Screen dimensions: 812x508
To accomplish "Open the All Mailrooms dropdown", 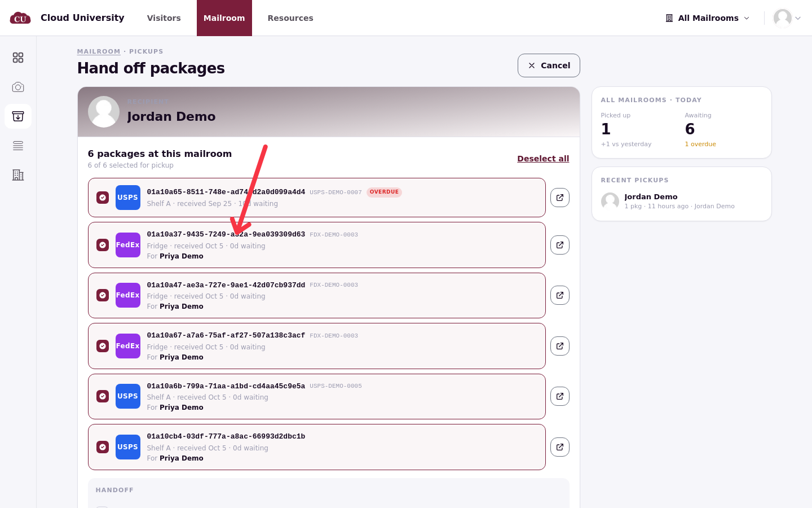I will (x=708, y=18).
